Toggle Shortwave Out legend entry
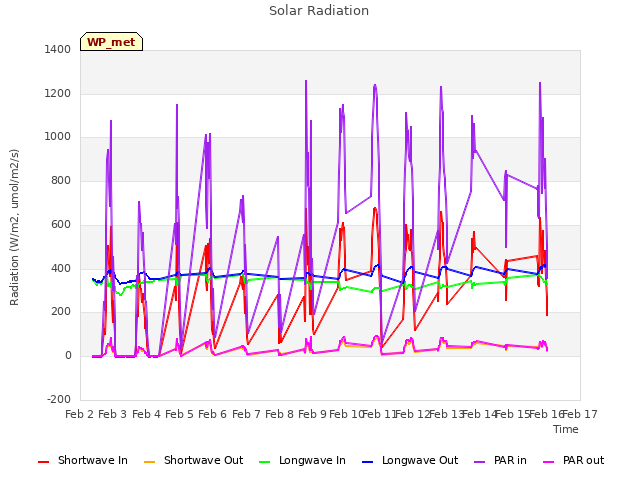 click(x=193, y=461)
